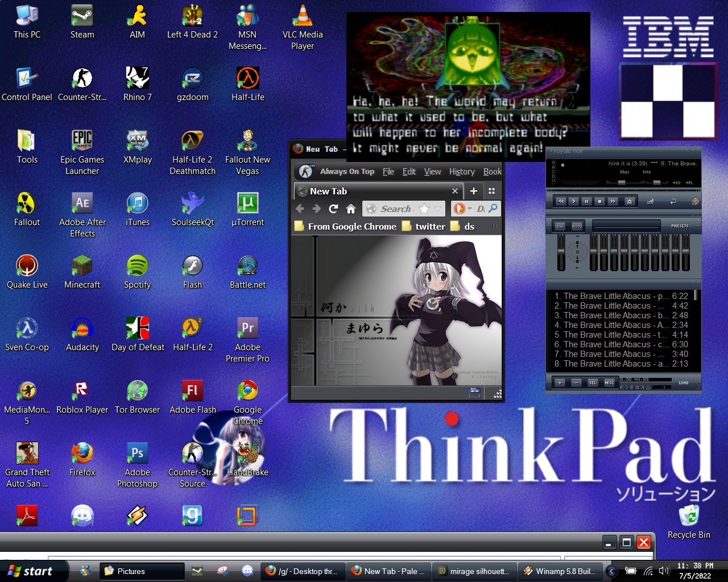Toggle Winamp equalizer ON button
Viewport: 728px width, 582px height.
coord(560,226)
